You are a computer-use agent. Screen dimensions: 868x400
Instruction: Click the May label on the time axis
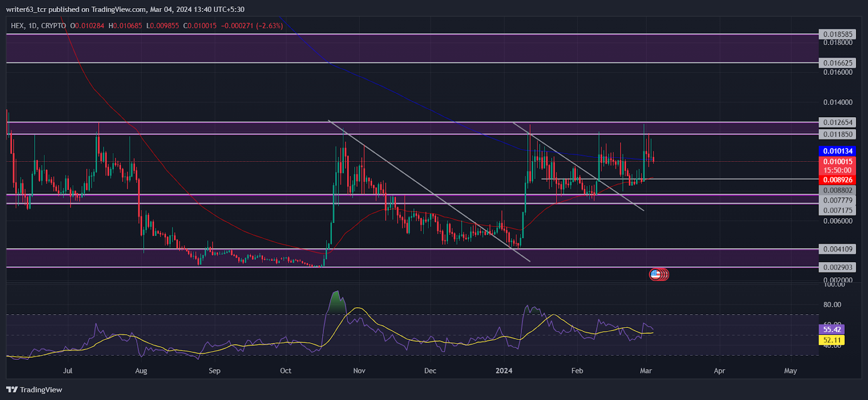pyautogui.click(x=790, y=371)
